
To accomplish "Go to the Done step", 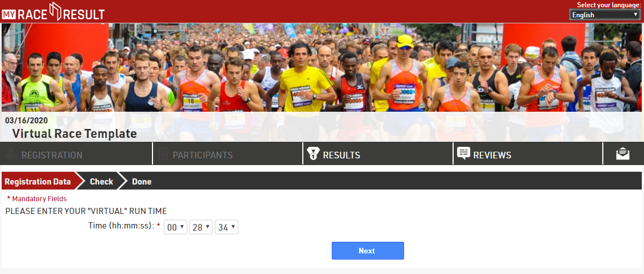I will click(142, 181).
